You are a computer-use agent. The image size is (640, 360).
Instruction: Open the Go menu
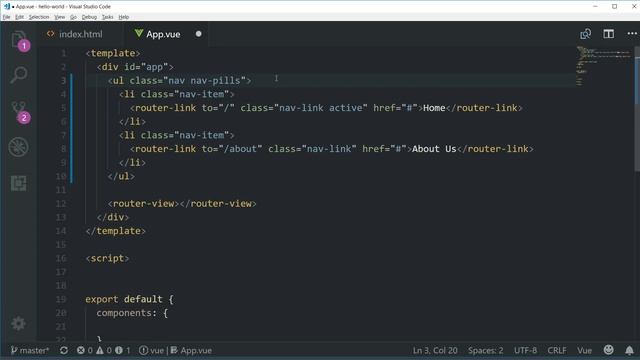click(x=73, y=17)
